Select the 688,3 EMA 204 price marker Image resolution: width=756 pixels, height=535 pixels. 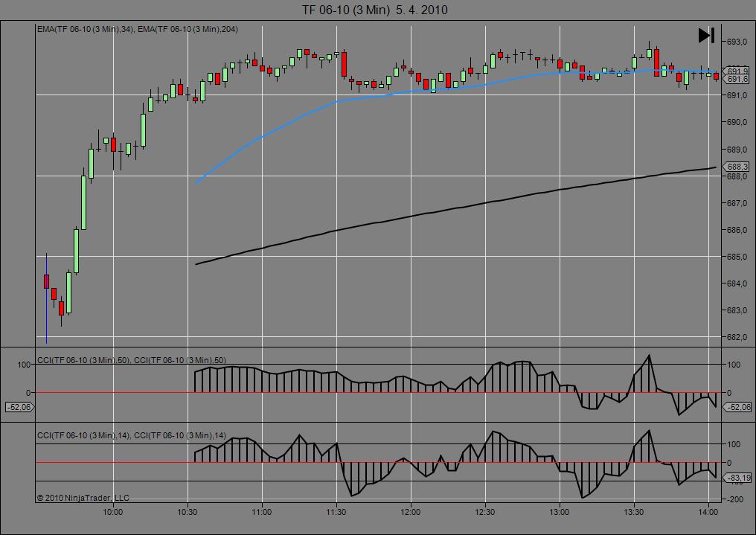[x=737, y=167]
